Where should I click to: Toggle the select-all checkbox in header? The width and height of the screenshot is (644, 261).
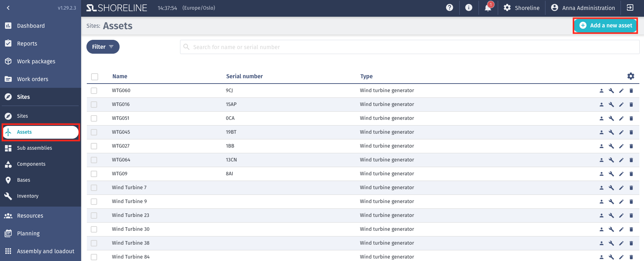tap(95, 77)
